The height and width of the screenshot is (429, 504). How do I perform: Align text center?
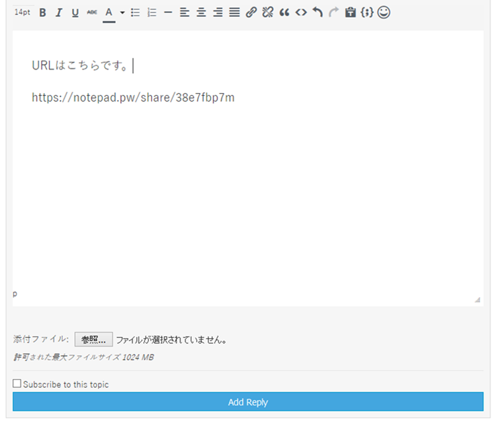[x=201, y=13]
